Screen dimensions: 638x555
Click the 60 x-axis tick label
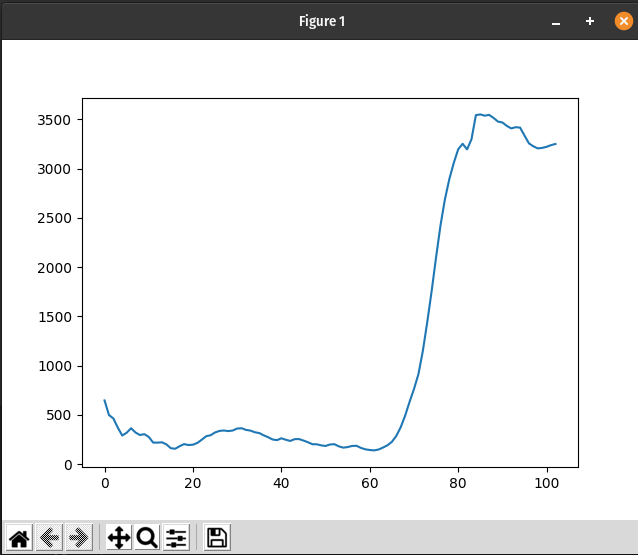[x=369, y=483]
